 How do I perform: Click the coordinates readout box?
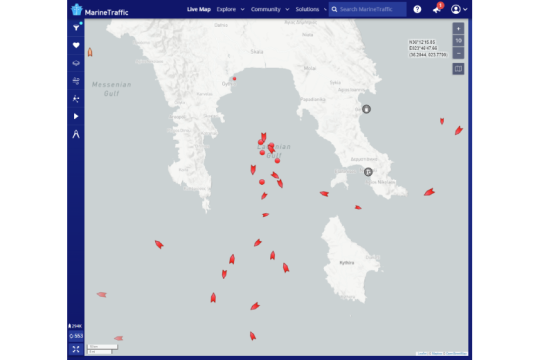428,48
